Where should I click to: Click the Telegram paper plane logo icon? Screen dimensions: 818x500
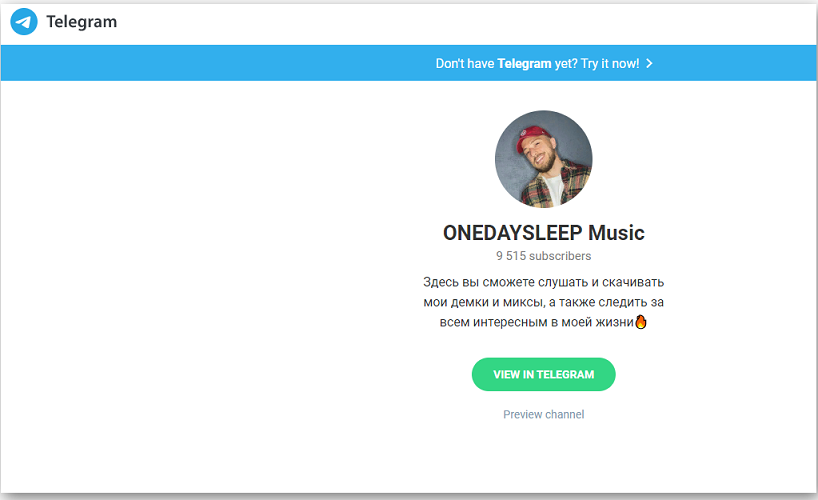click(x=24, y=21)
